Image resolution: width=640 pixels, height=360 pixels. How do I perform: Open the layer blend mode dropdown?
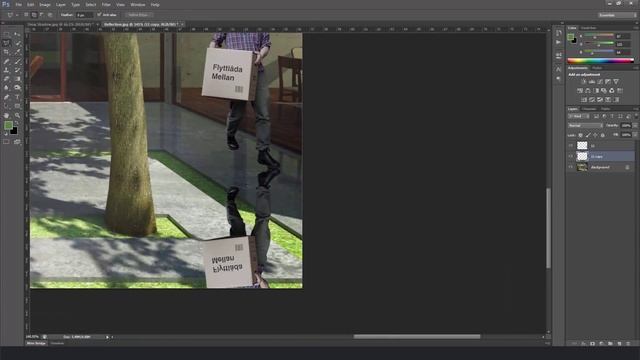tap(585, 126)
